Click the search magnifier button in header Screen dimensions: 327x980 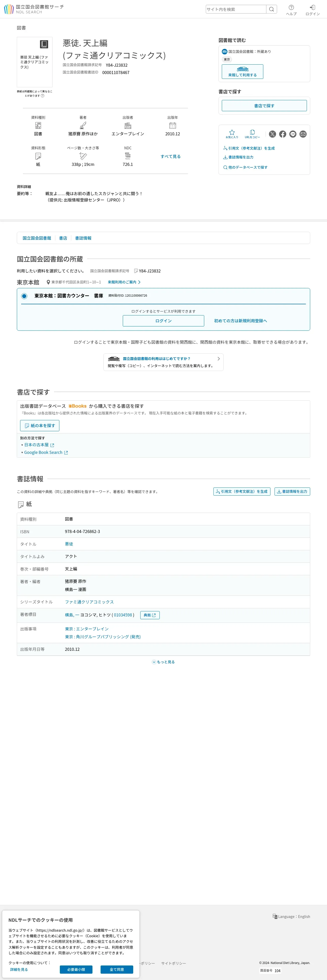(271, 9)
